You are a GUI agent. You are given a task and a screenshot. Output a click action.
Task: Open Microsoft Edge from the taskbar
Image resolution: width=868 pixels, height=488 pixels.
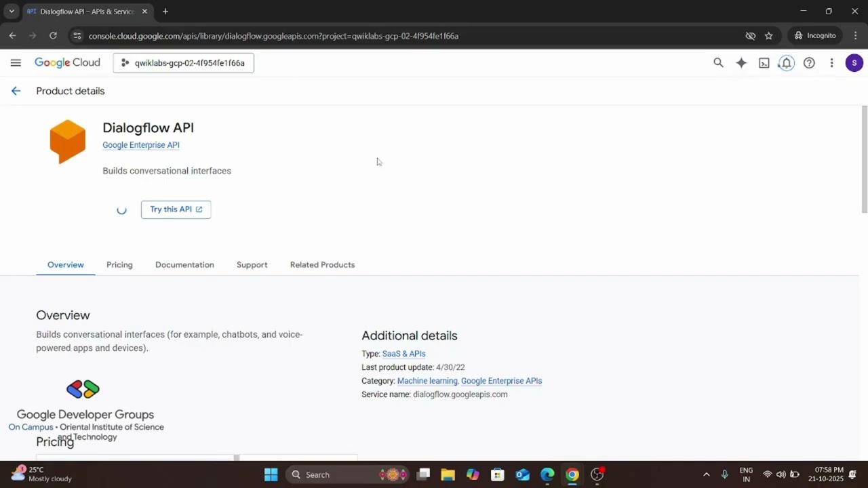tap(547, 474)
